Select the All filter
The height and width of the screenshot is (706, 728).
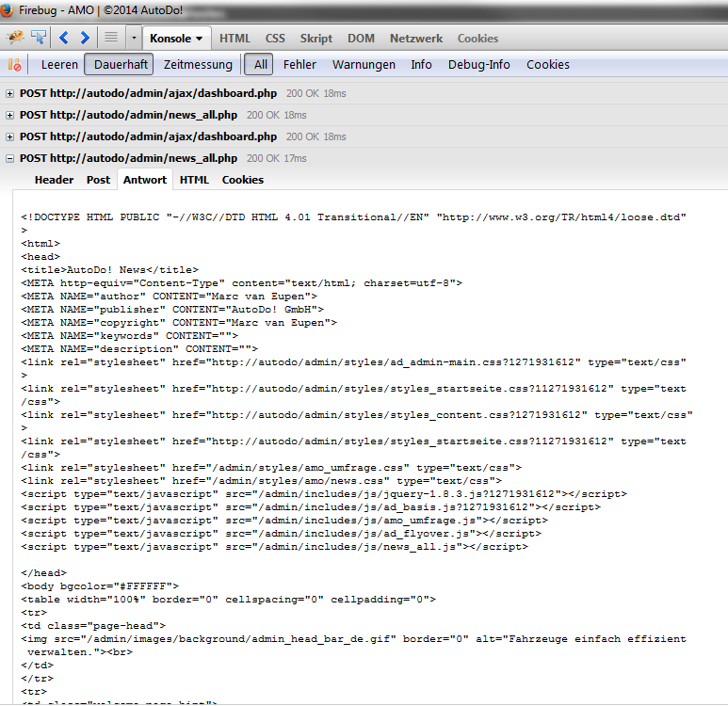[x=259, y=64]
